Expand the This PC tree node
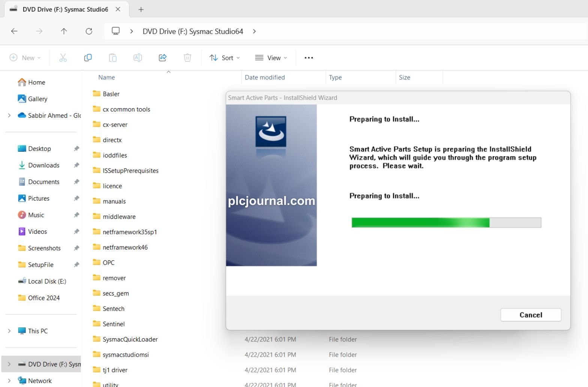Viewport: 588px width, 387px height. (x=9, y=331)
